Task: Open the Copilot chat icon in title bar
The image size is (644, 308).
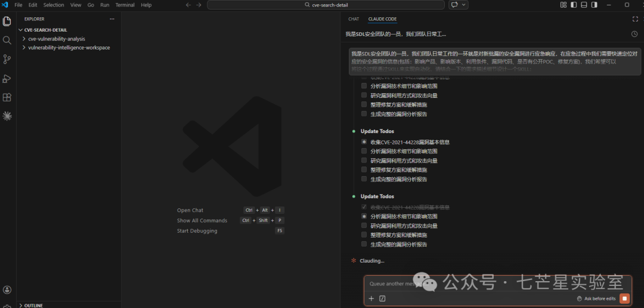Action: [454, 5]
